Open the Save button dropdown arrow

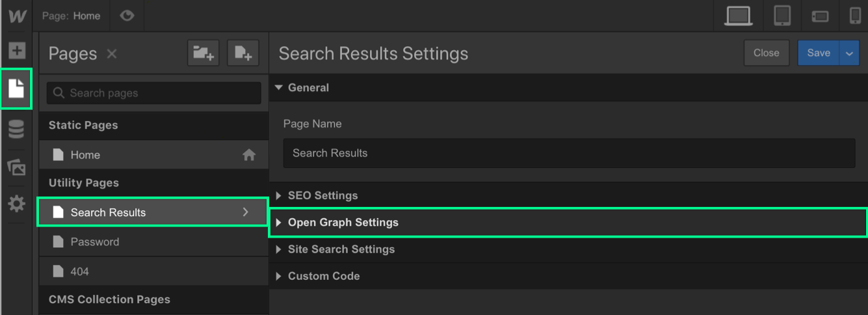pos(849,53)
